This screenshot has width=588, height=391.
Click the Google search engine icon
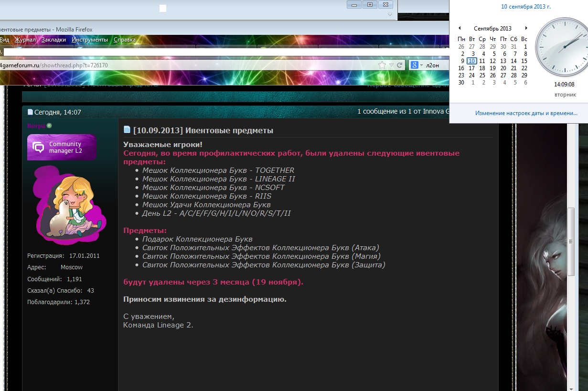point(415,65)
